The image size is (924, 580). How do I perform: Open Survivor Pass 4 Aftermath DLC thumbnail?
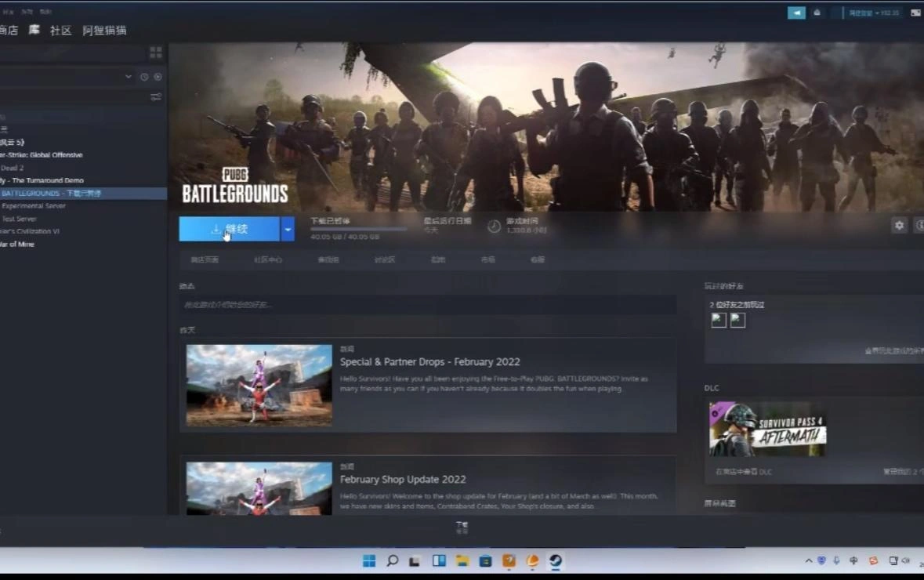767,429
